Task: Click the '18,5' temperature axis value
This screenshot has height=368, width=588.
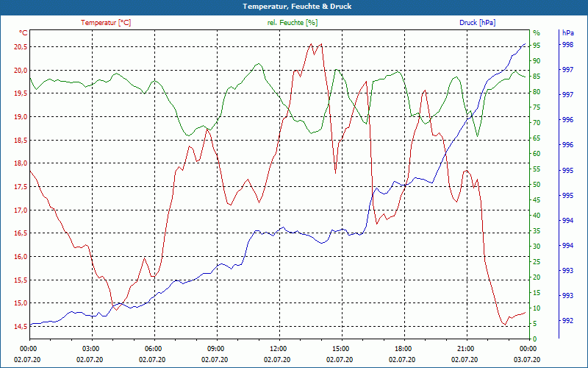Action: tap(21, 140)
